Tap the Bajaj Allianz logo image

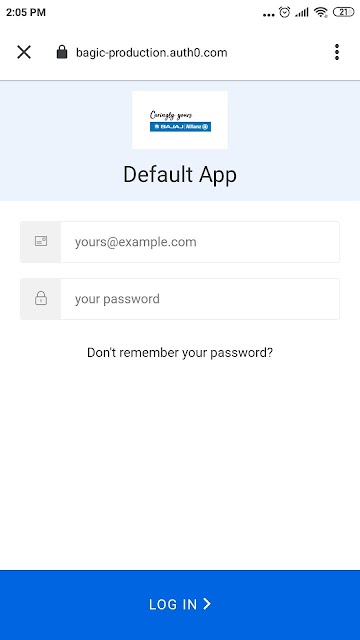click(180, 120)
